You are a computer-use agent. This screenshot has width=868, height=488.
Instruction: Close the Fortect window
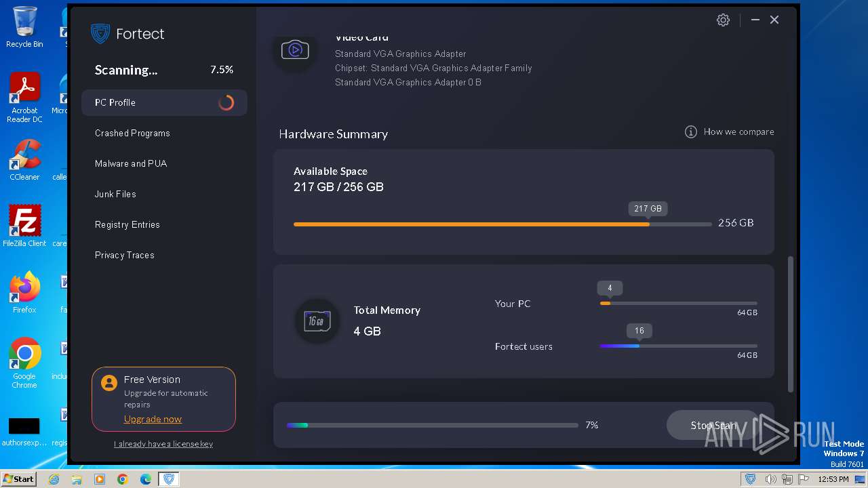[774, 20]
